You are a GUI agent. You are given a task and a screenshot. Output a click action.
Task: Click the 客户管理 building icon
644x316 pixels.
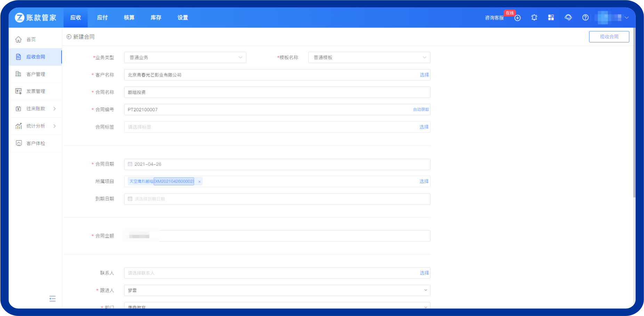[x=18, y=74]
